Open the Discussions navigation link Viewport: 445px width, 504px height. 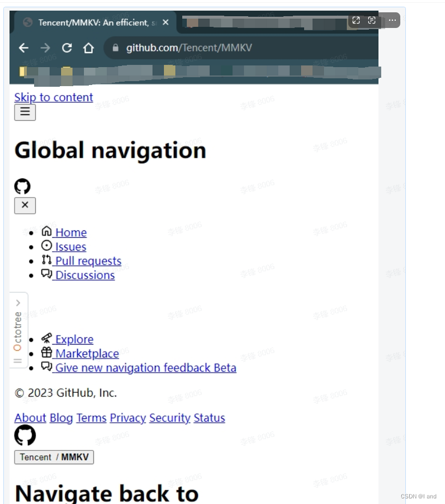[x=85, y=275]
